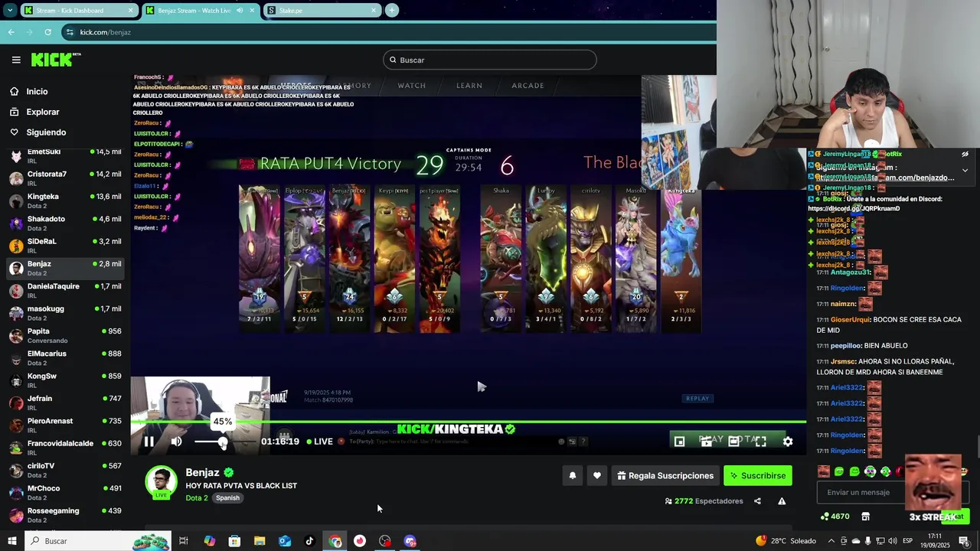Expand pinned message chevron in chat
The width and height of the screenshot is (980, 551).
965,170
